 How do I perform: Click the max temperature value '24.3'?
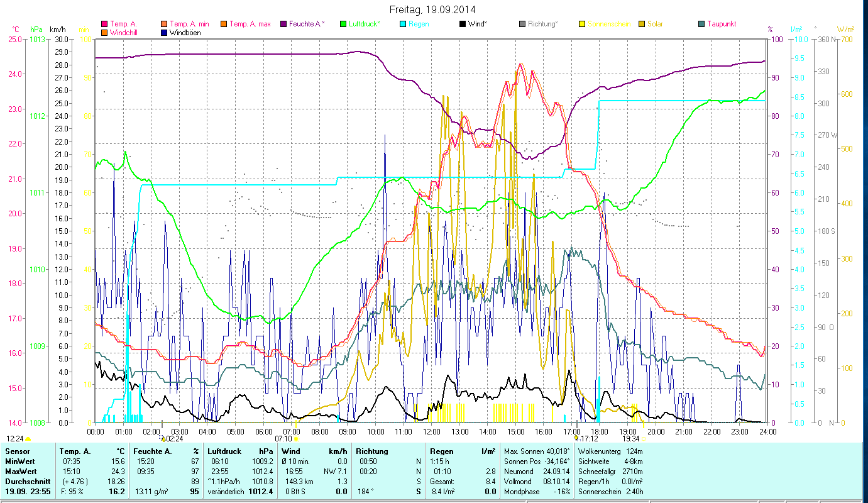(x=118, y=471)
